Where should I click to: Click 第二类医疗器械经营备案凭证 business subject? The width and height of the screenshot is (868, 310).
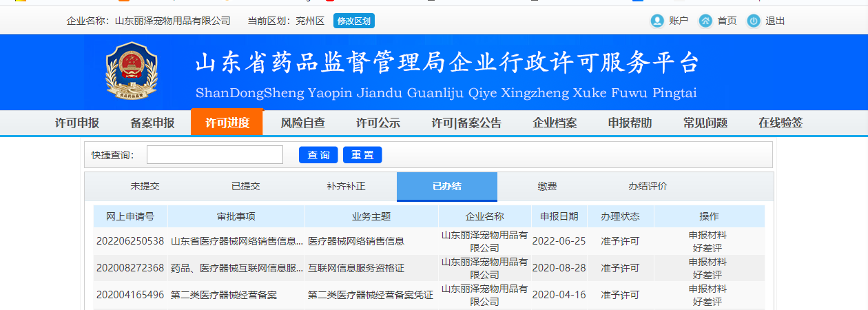point(371,295)
